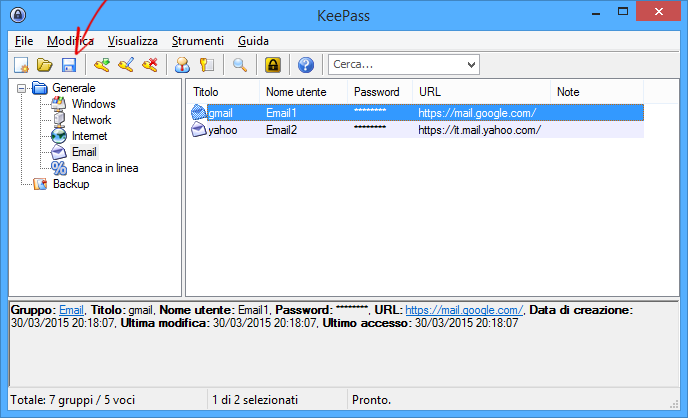Sort by the Nome utente column header
The image size is (688, 418).
pos(304,92)
